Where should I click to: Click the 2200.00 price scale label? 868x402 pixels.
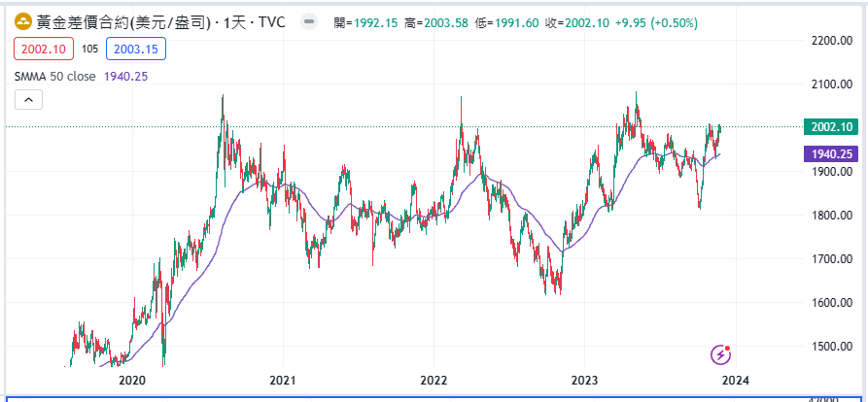pyautogui.click(x=829, y=41)
